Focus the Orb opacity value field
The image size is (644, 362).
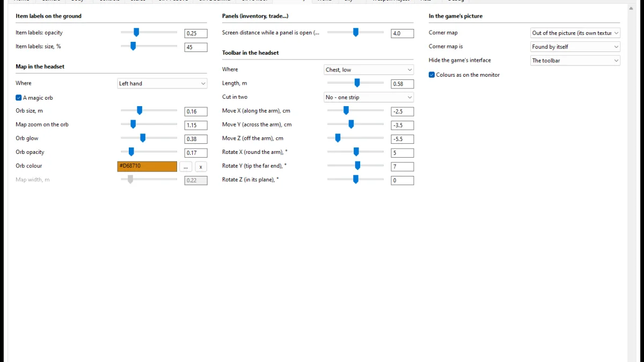[196, 153]
